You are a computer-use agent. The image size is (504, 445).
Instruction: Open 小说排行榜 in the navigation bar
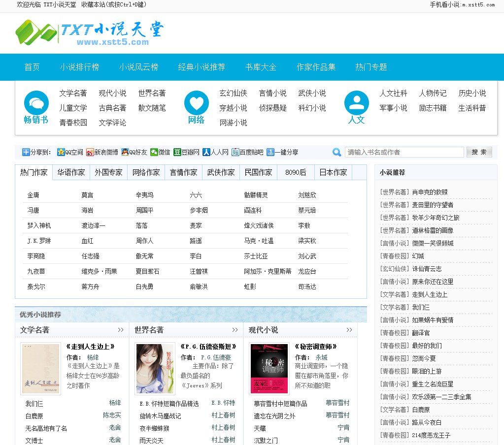point(79,67)
